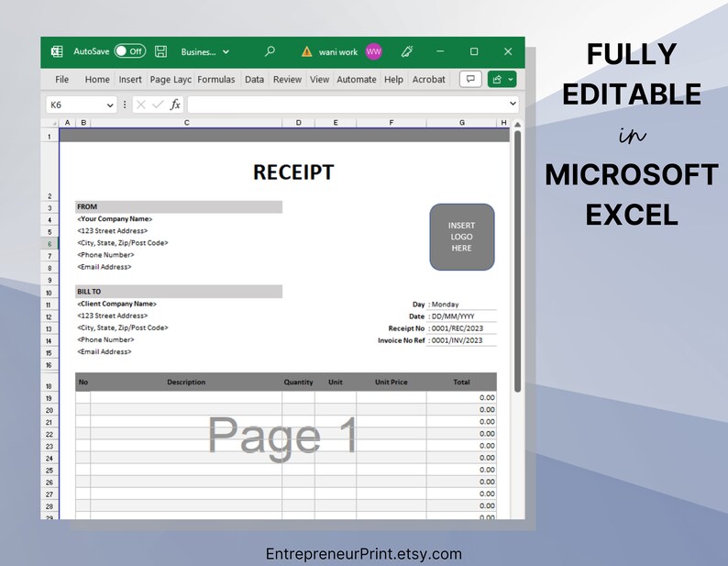Select column C header
This screenshot has height=566, width=728.
tap(187, 123)
